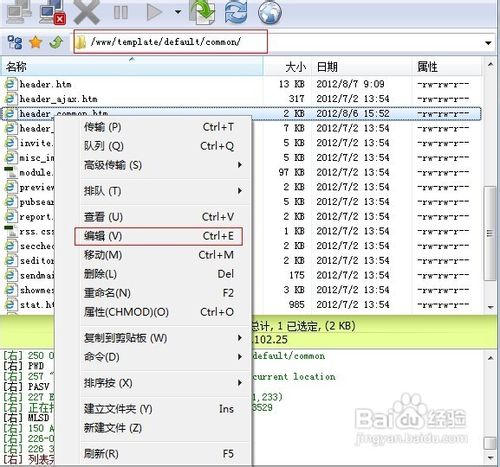500x467 pixels.
Task: Click date 2012/8/7 9:09 of header.htm
Action: pyautogui.click(x=350, y=84)
